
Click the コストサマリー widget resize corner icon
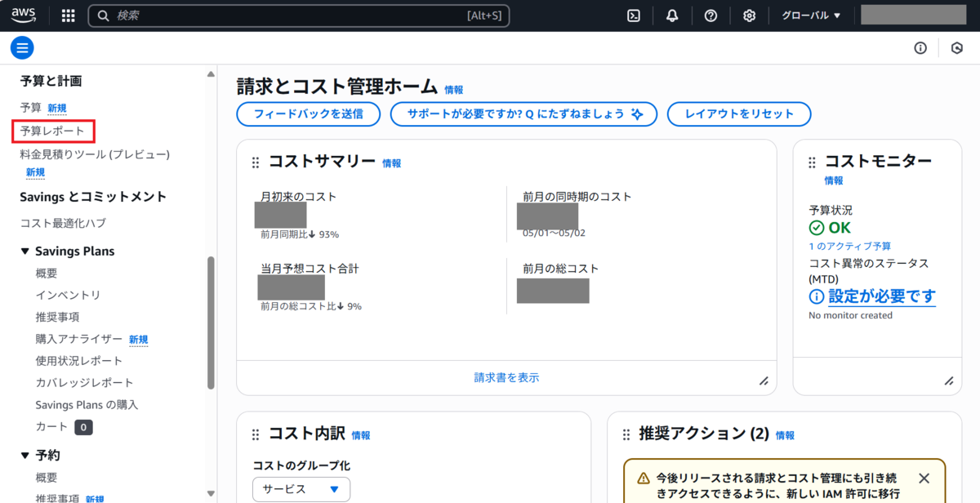(x=764, y=381)
